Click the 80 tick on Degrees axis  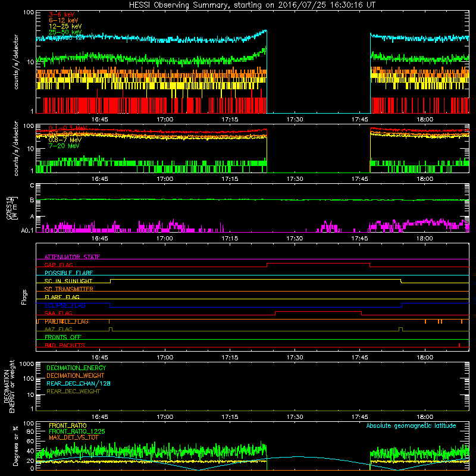click(30, 431)
